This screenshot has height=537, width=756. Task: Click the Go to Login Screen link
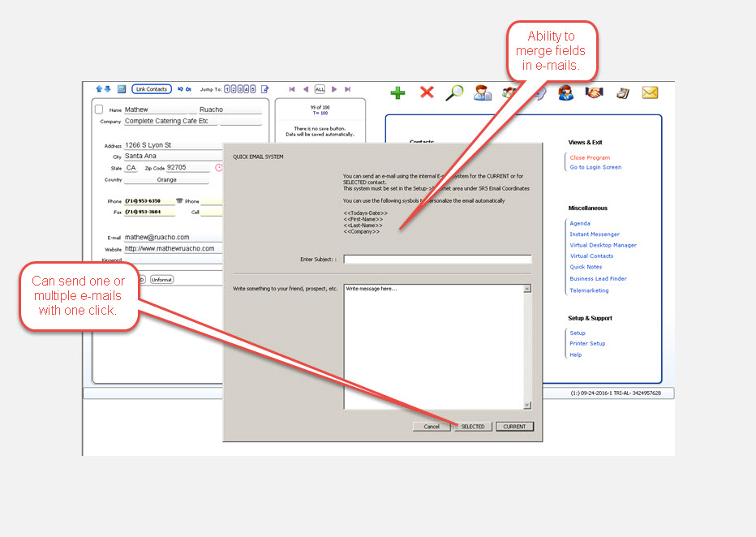point(595,167)
